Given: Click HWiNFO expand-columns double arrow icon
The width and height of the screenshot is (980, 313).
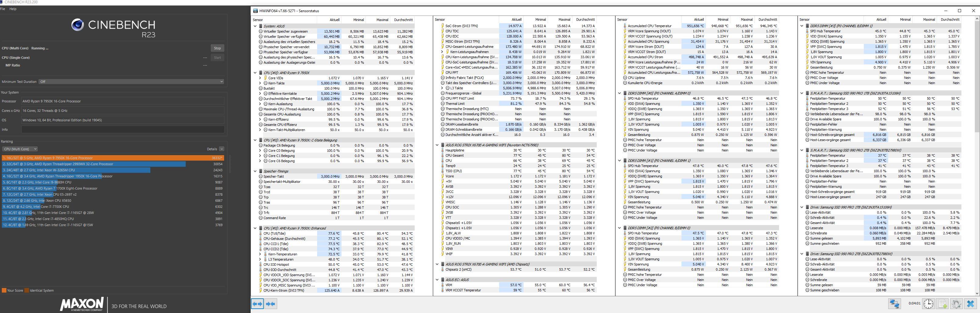Looking at the screenshot, I should [x=258, y=304].
